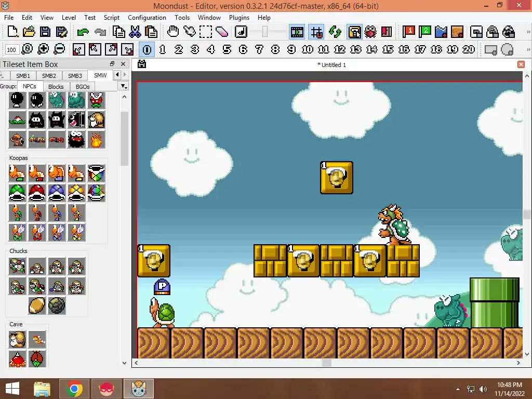Open File Explorer from the taskbar

(42, 389)
